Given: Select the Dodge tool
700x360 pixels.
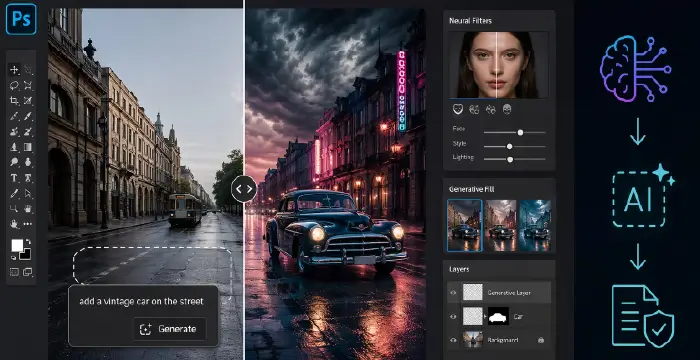Looking at the screenshot, I should (14, 162).
